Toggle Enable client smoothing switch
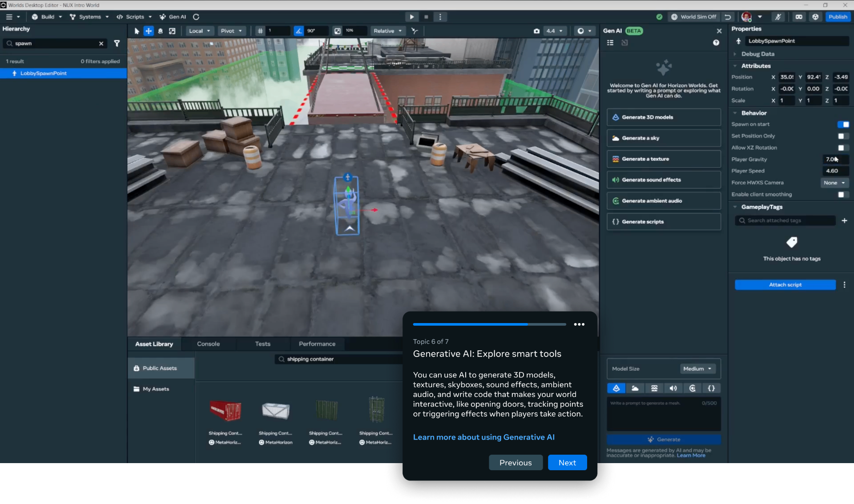Screen dimensions: 854x504 click(843, 195)
